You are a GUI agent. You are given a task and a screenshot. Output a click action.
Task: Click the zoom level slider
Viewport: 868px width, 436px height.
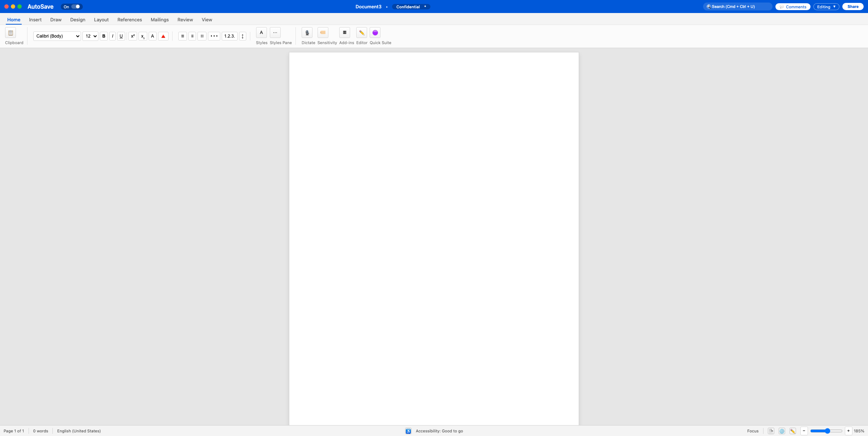(x=826, y=431)
